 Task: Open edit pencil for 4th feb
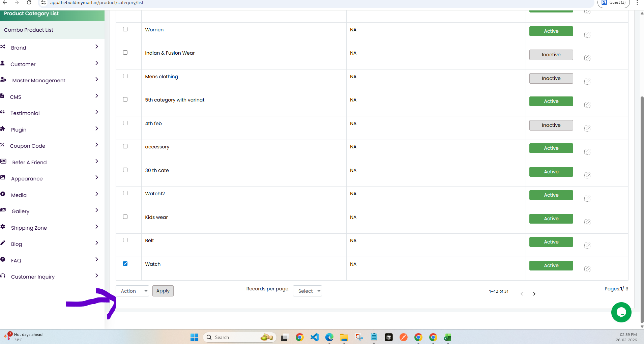pos(587,128)
